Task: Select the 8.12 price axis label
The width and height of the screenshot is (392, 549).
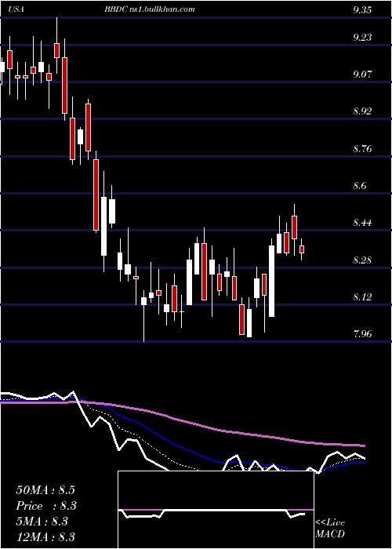Action: point(362,297)
